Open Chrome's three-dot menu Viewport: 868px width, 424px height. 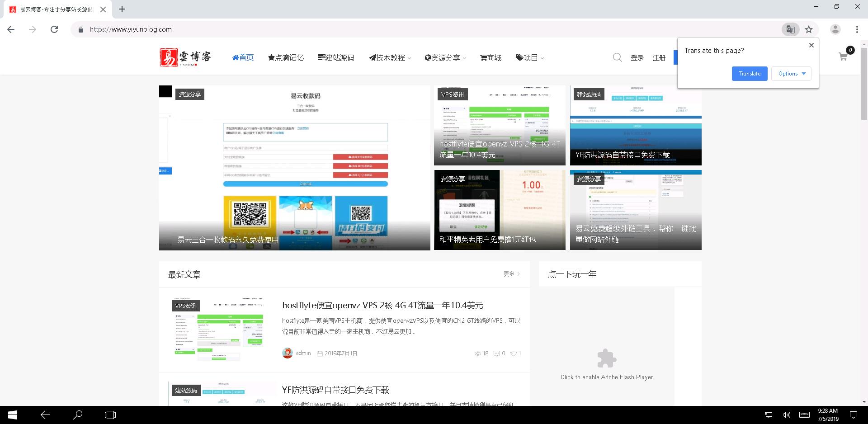pos(857,29)
